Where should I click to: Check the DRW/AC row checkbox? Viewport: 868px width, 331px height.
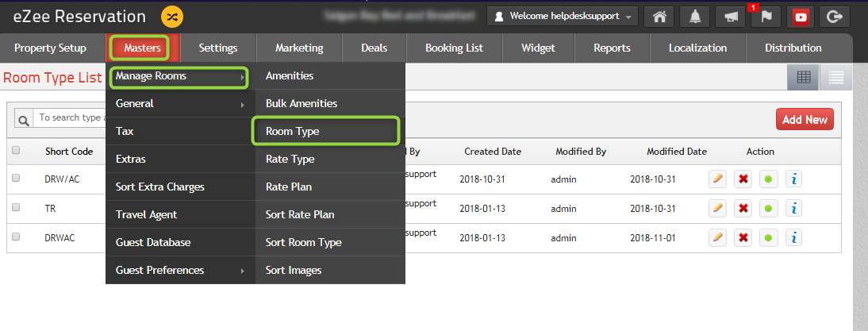[x=16, y=178]
